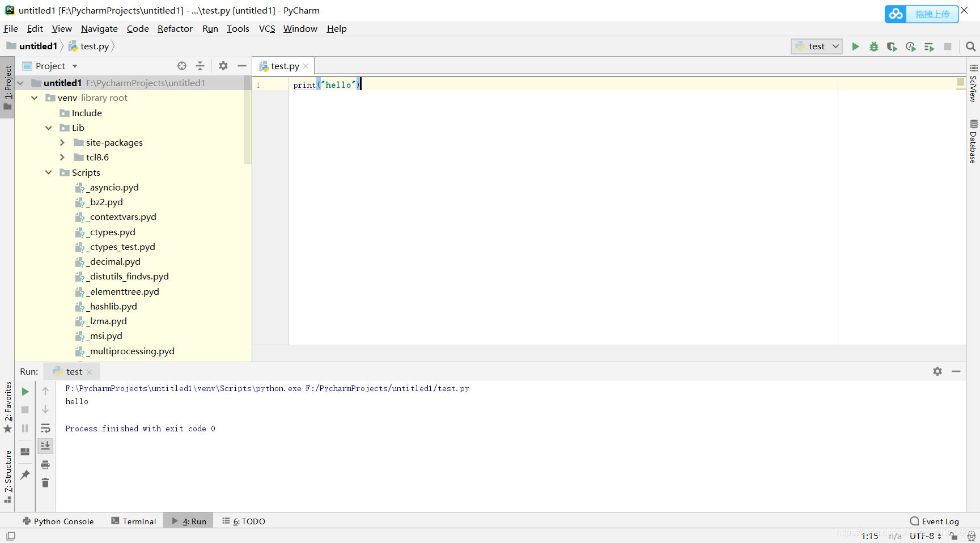Viewport: 980px width, 543px height.
Task: Clear all Run console output
Action: click(45, 483)
